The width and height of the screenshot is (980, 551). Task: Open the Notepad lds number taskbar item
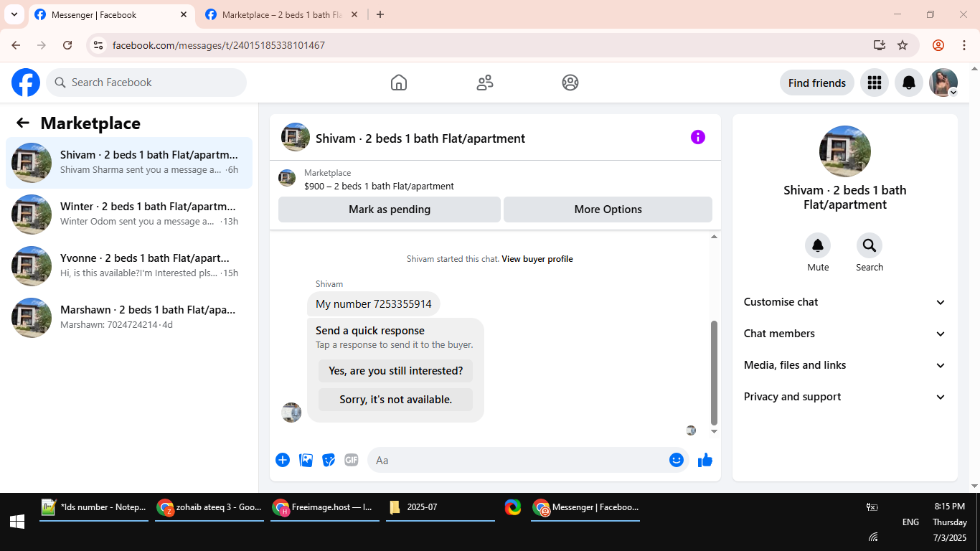(x=94, y=507)
